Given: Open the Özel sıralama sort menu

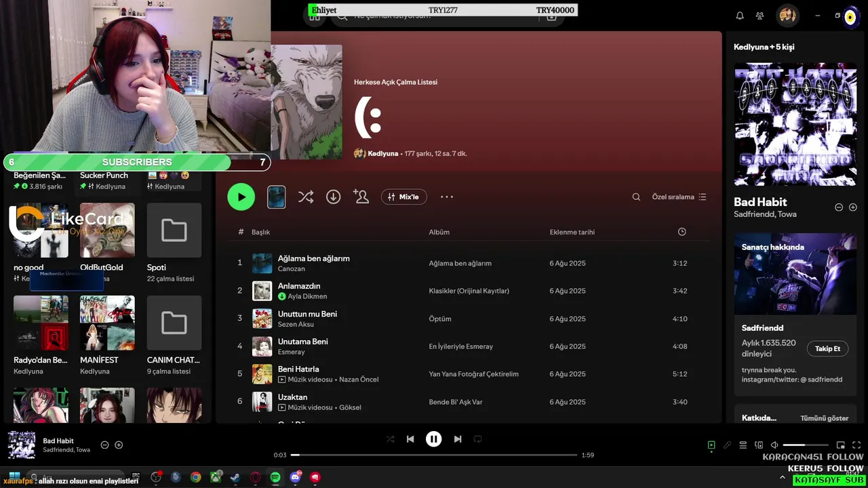Looking at the screenshot, I should [x=679, y=197].
